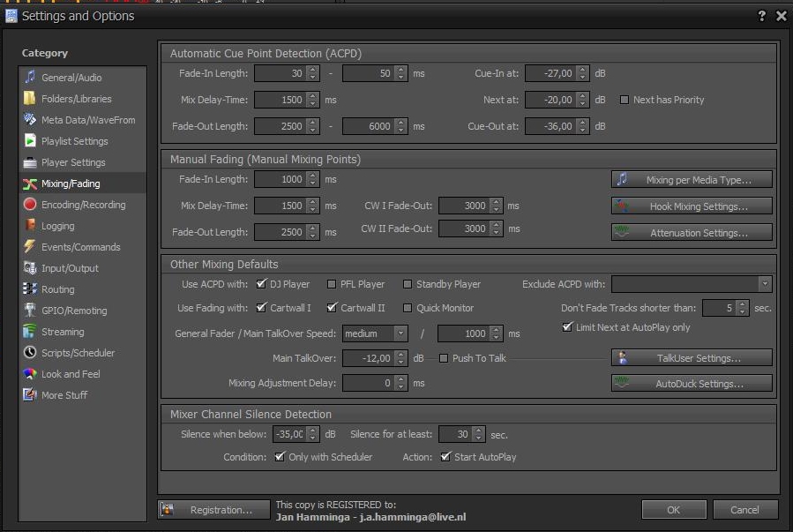This screenshot has height=532, width=793.
Task: Toggle Only with Scheduler condition
Action: click(279, 457)
